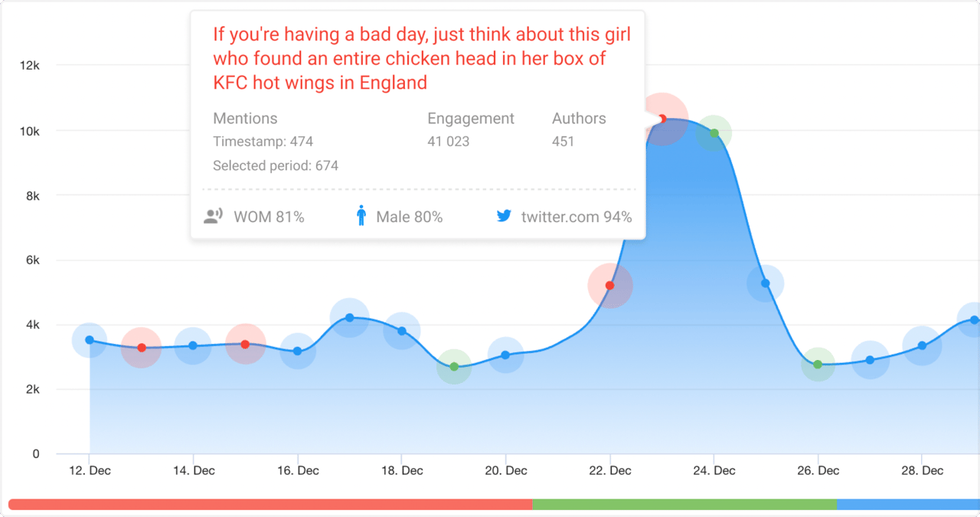Select the green data point on the peak's right side
The height and width of the screenshot is (517, 980).
[x=714, y=133]
